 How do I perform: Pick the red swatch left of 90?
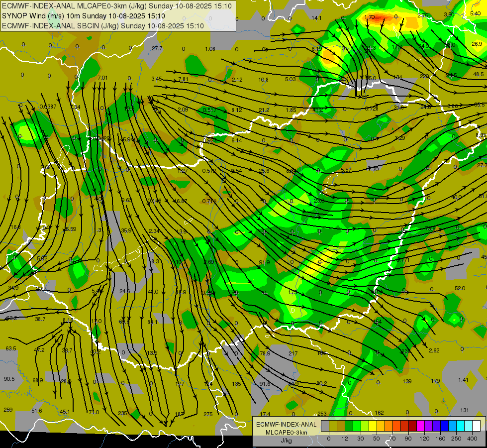point(405,426)
